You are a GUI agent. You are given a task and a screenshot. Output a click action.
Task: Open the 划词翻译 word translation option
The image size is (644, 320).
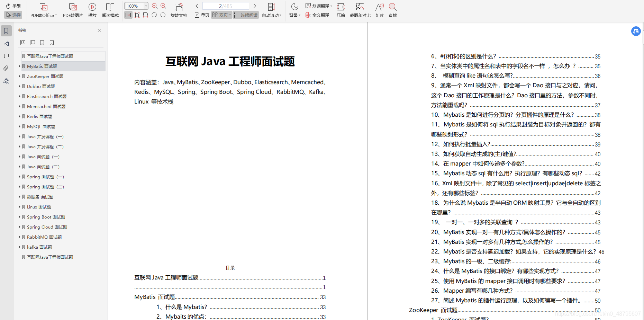319,6
